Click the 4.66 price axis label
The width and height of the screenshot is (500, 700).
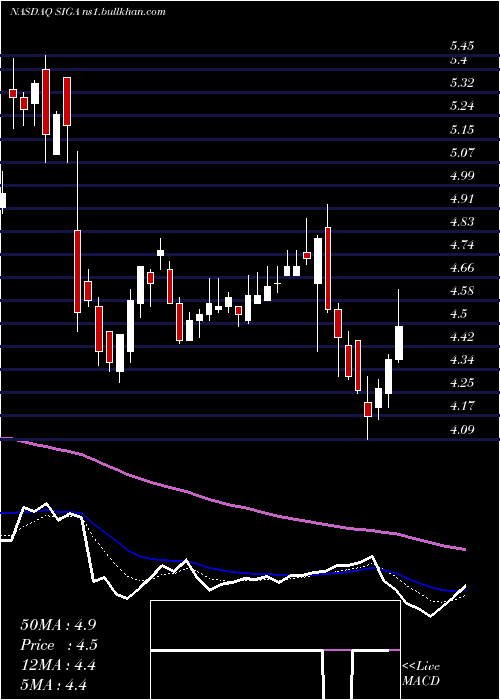(x=462, y=268)
